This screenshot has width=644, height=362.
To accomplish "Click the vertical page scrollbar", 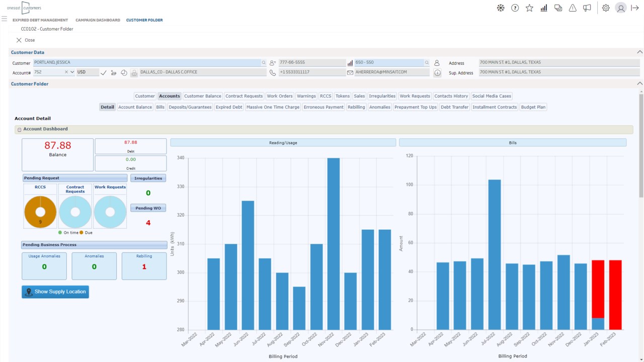I will (x=641, y=146).
